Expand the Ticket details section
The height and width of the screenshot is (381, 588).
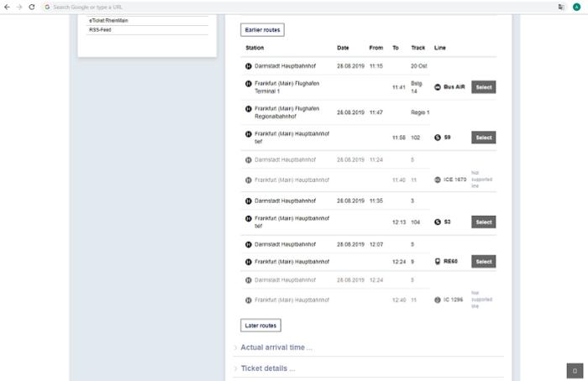(268, 368)
